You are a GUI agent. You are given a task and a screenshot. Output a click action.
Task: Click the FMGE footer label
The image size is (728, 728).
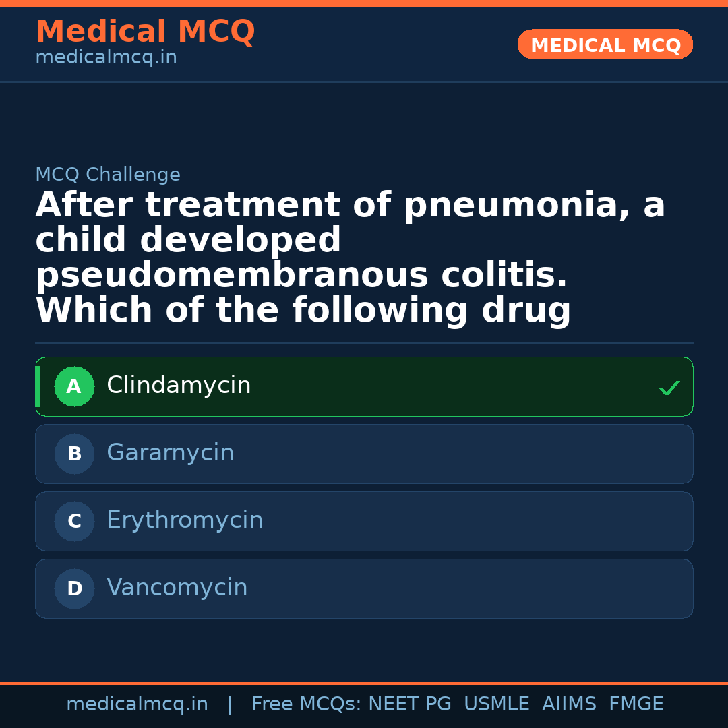click(x=636, y=704)
